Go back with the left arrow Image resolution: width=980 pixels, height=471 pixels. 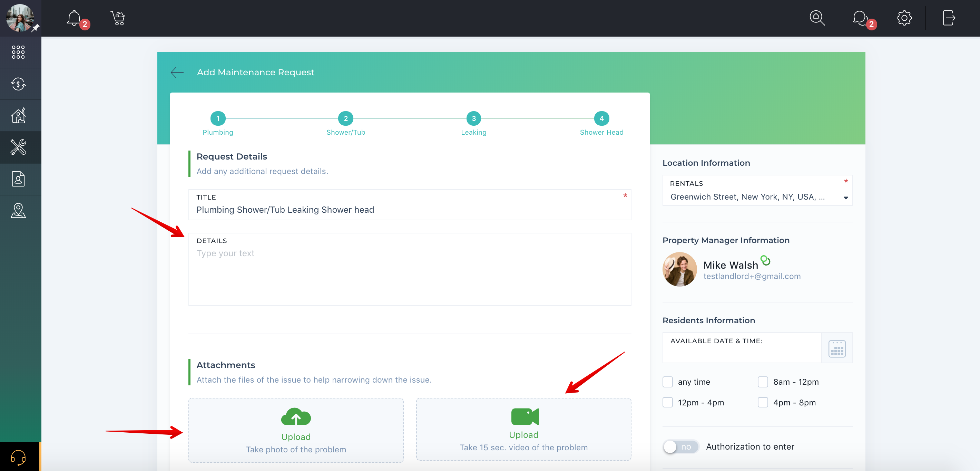click(177, 73)
